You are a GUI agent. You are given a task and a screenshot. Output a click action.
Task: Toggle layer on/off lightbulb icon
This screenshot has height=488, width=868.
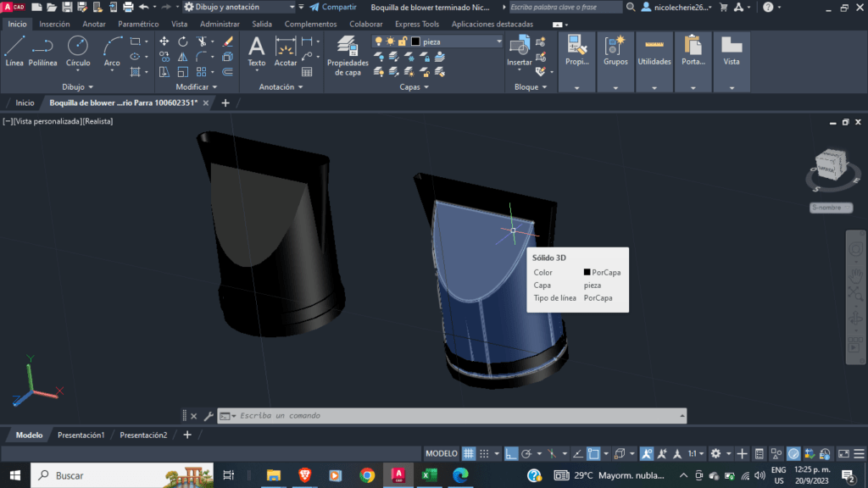379,42
